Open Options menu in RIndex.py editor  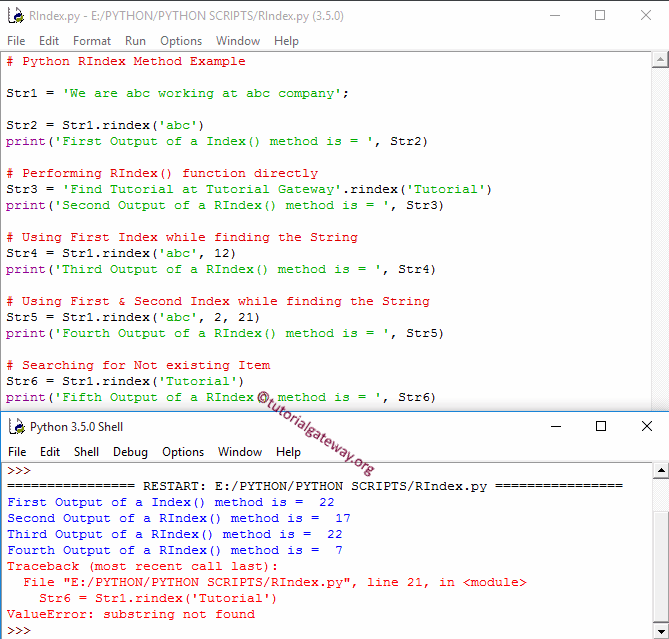(x=181, y=41)
